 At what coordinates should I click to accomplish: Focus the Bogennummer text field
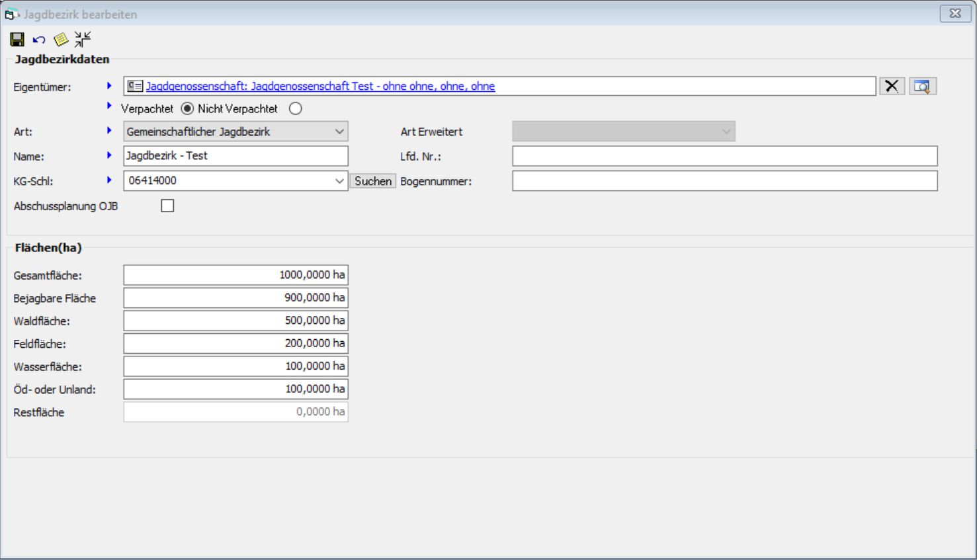coord(724,181)
